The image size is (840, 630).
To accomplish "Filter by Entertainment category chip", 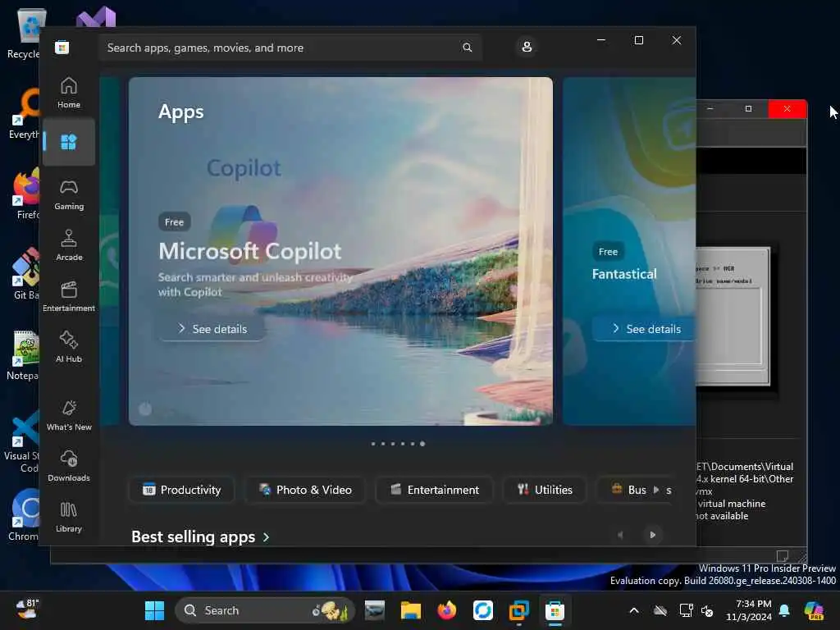I will pyautogui.click(x=435, y=490).
